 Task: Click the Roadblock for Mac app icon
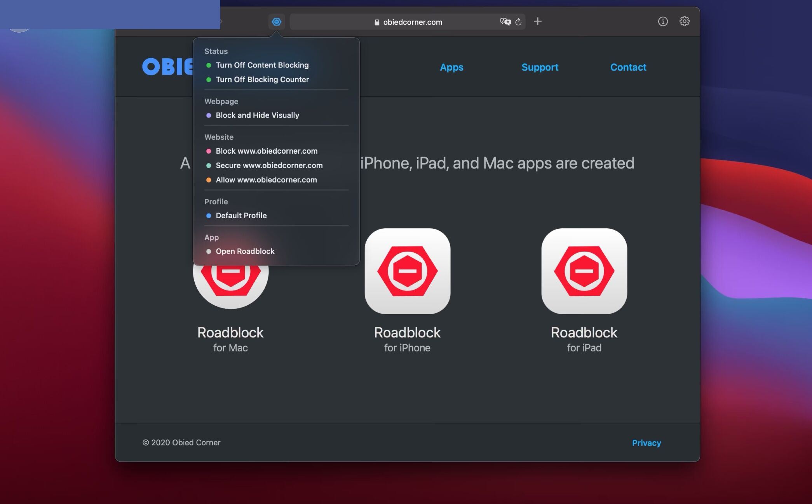[x=231, y=287]
